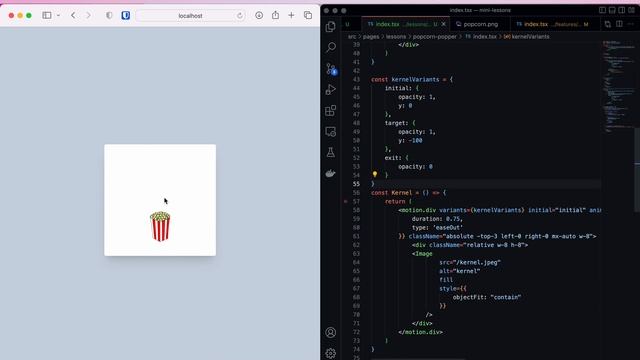Click 'objectFit: "contain"' on line 68
This screenshot has width=640, height=360.
click(487, 298)
